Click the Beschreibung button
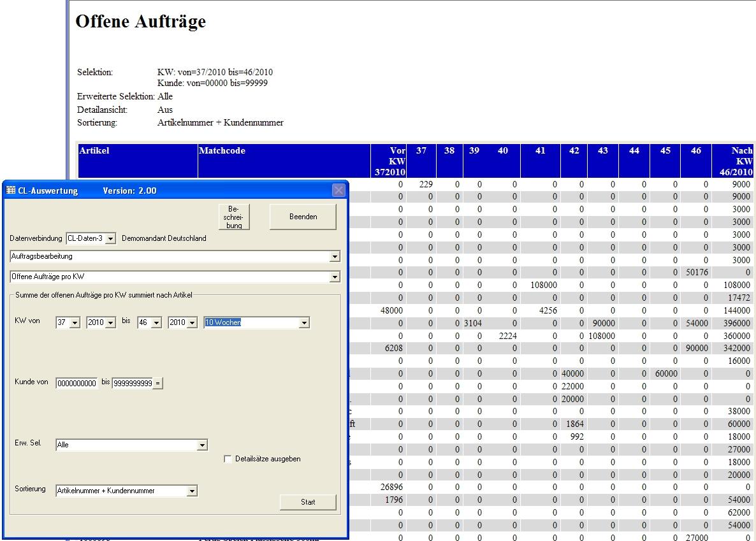 click(234, 217)
